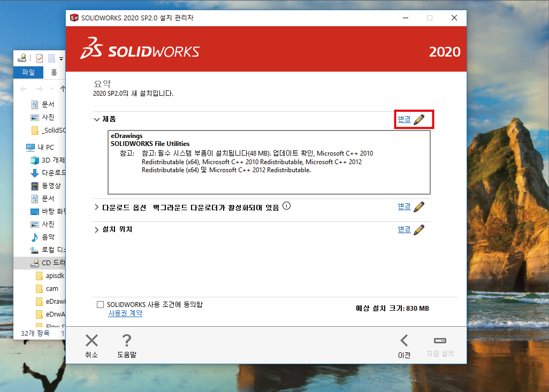
Task: Open the 사용권 계약 link
Action: tap(125, 313)
